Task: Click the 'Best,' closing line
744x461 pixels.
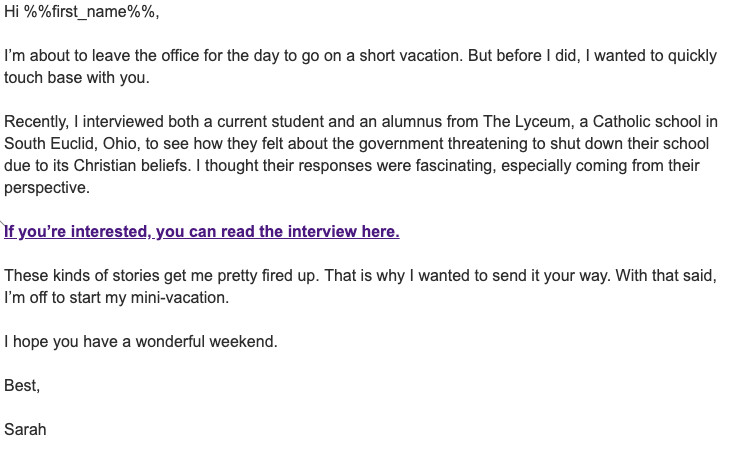Action: 22,385
